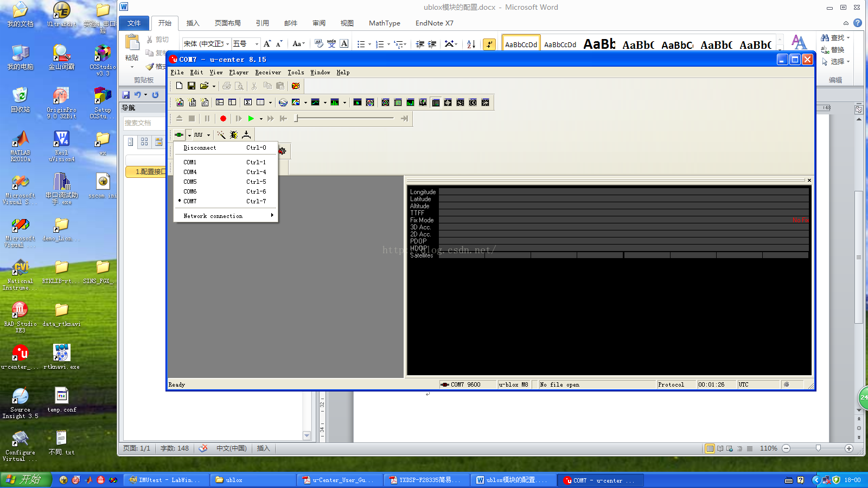Screen dimensions: 868x488
Task: Click 替换 (Replace) in Word ribbon
Action: 833,49
